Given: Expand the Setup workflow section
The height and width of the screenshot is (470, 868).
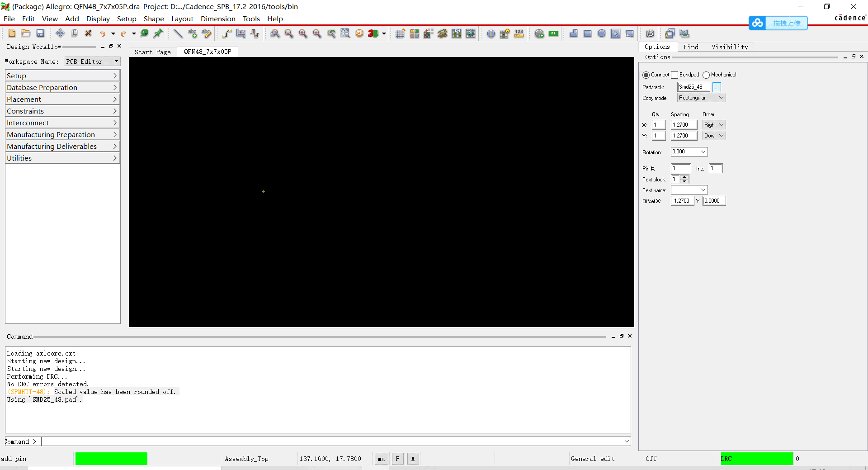Looking at the screenshot, I should coord(62,76).
